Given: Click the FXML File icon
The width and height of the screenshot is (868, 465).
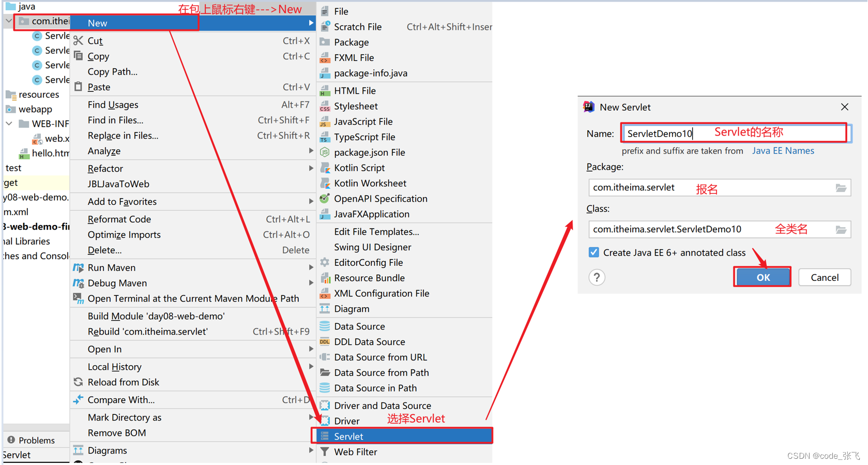Looking at the screenshot, I should [325, 57].
